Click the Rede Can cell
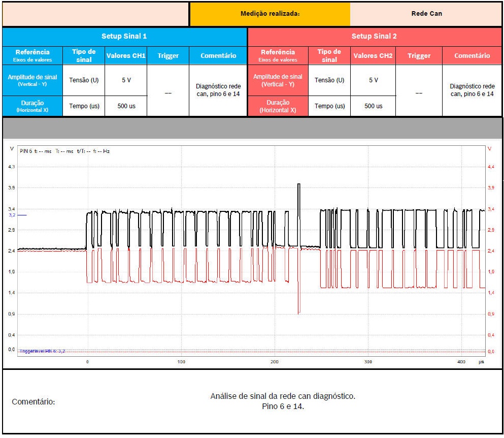This screenshot has width=504, height=438. click(x=426, y=14)
